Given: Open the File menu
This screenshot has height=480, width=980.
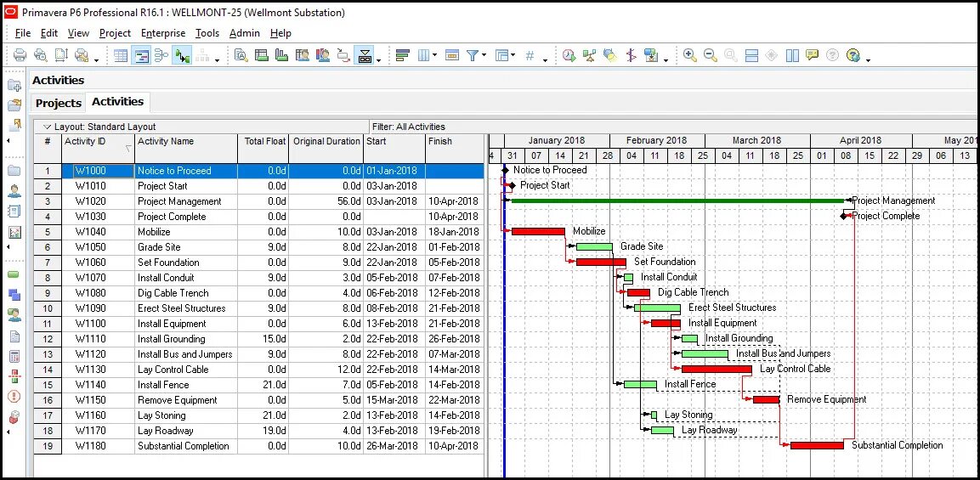Looking at the screenshot, I should [22, 33].
